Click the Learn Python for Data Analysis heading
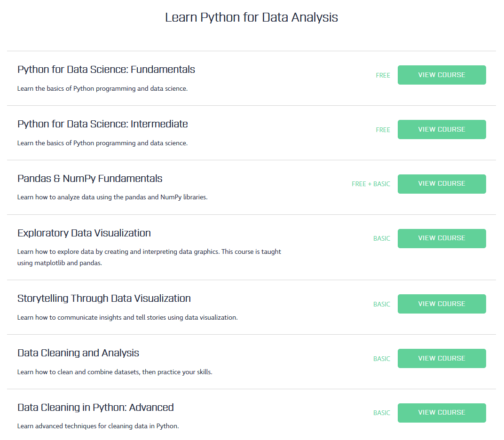The height and width of the screenshot is (440, 504). (252, 17)
